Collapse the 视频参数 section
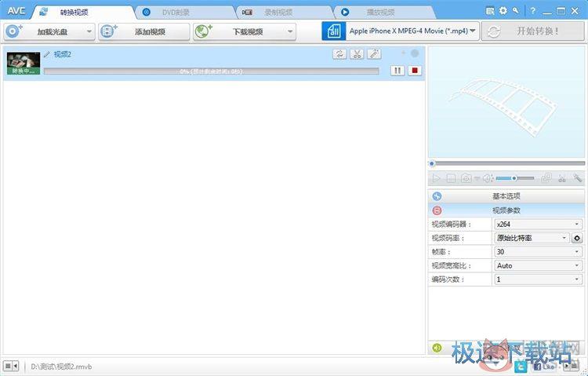This screenshot has height=376, width=588. (506, 210)
